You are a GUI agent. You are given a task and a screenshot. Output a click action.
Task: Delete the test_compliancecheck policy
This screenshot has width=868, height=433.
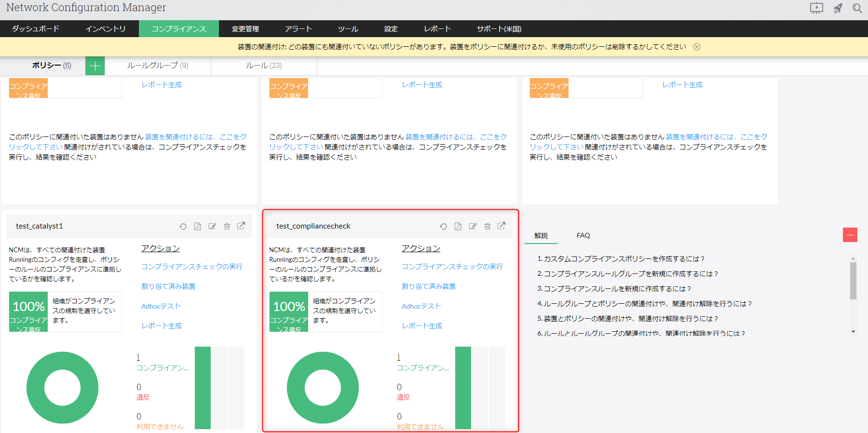[x=487, y=226]
